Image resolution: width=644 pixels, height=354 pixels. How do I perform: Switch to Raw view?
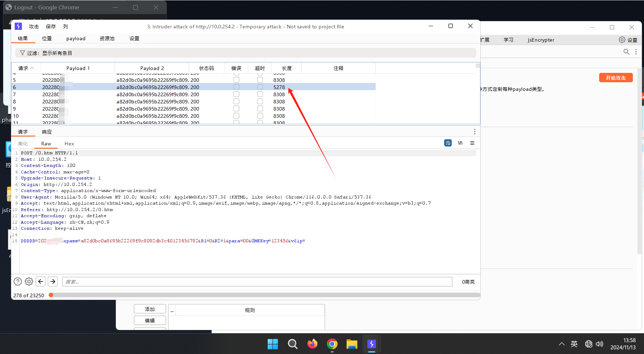(x=46, y=144)
